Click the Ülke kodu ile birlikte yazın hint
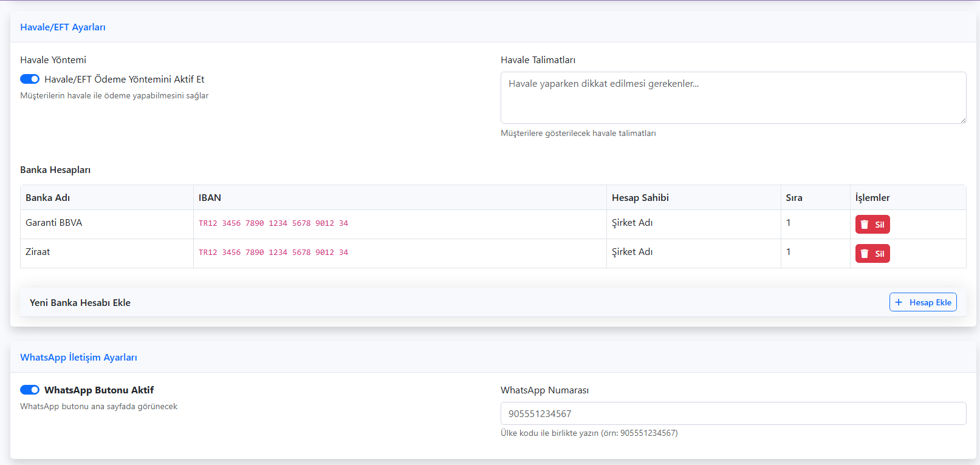Viewport: 980px width, 465px height. point(589,433)
